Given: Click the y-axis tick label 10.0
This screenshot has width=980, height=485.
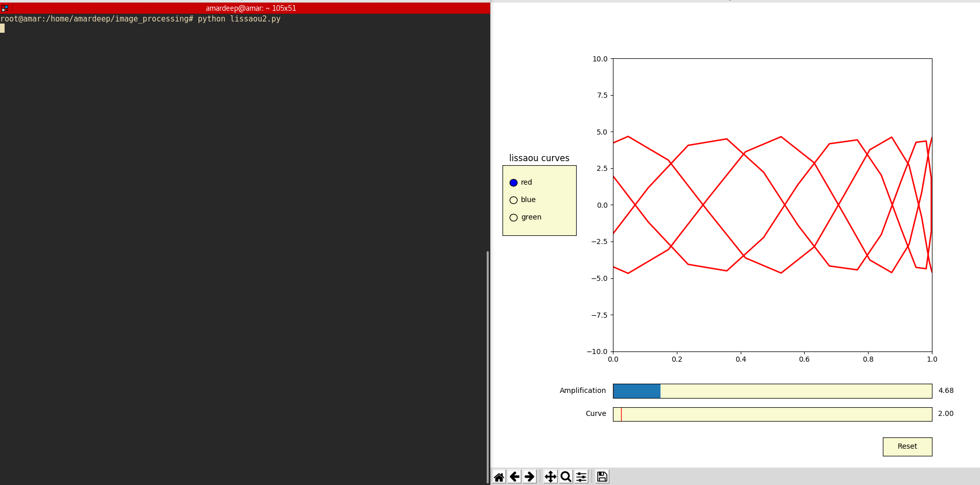Looking at the screenshot, I should (x=600, y=59).
